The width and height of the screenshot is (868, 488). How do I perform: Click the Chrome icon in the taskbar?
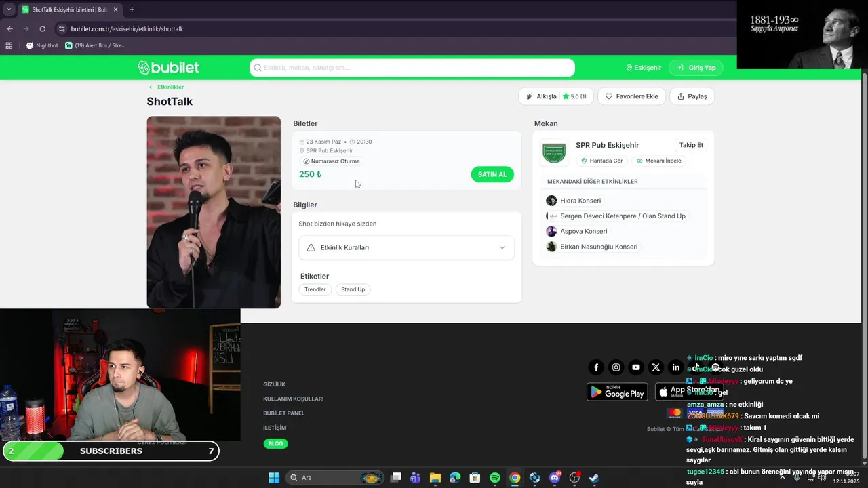pyautogui.click(x=515, y=478)
